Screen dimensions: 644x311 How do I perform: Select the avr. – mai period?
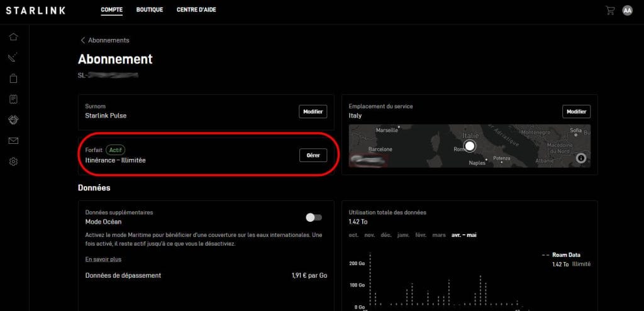point(464,235)
